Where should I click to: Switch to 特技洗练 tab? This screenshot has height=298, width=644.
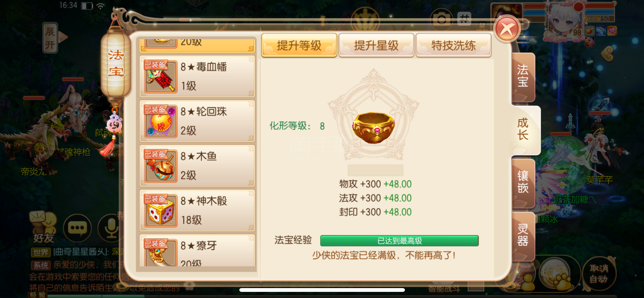[x=453, y=45]
